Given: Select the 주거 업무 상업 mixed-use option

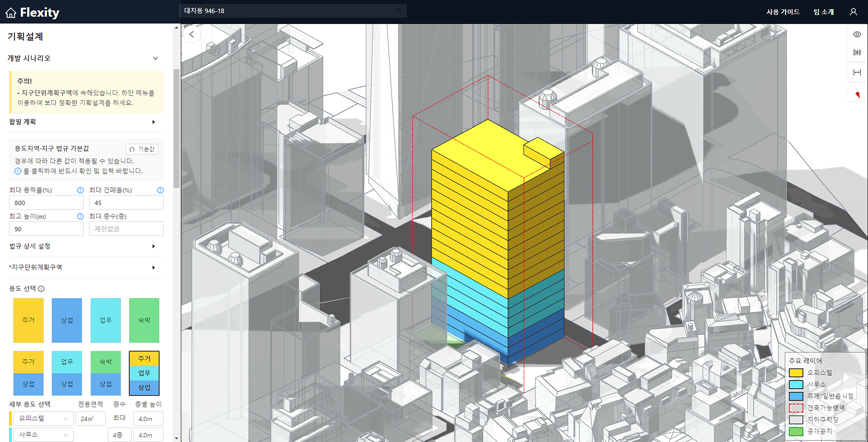Looking at the screenshot, I should coord(144,373).
